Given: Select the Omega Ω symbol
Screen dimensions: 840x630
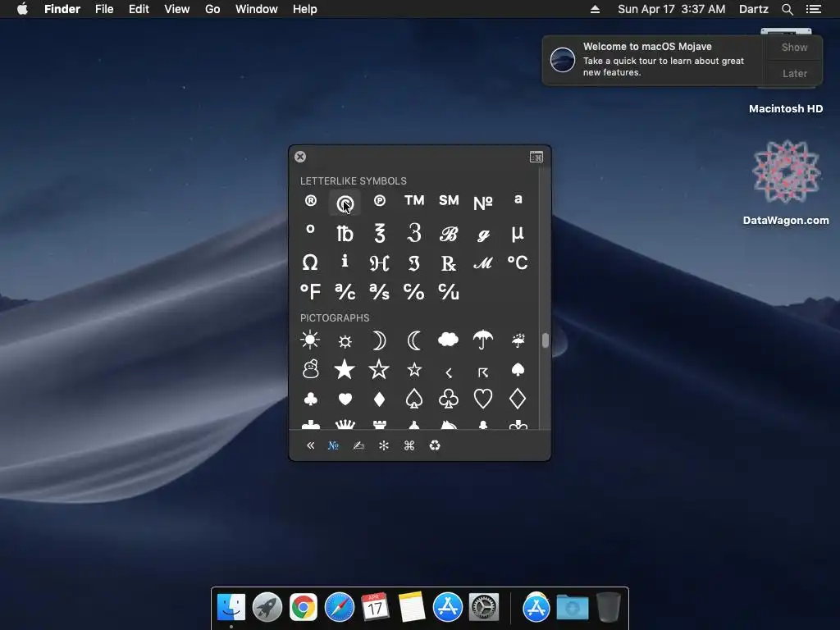Looking at the screenshot, I should point(310,262).
